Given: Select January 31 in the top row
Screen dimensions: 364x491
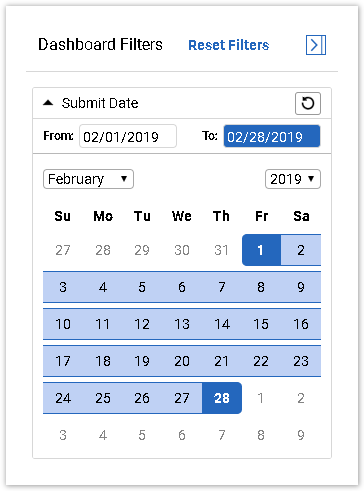Looking at the screenshot, I should (x=222, y=250).
